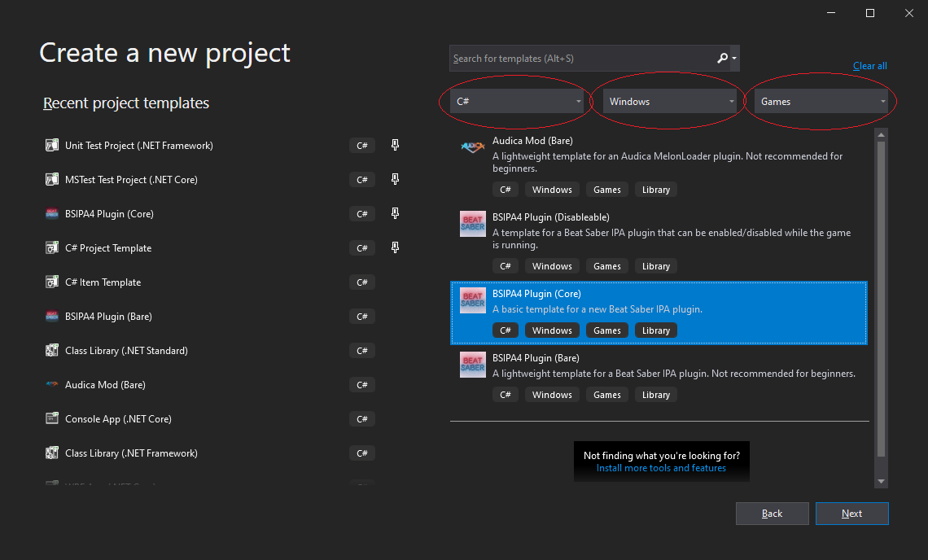Click the Library tag under Audica Mod (Bare)
This screenshot has width=928, height=560.
656,190
